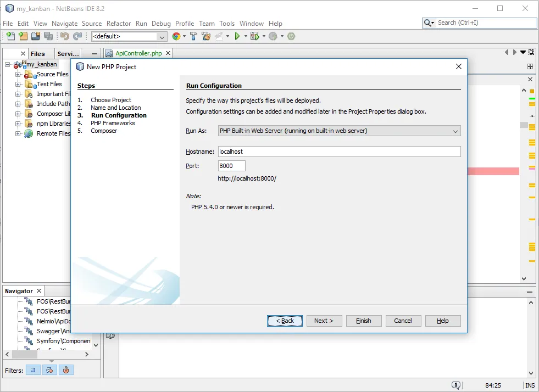The height and width of the screenshot is (392, 539).
Task: Click the scroll documents right arrow
Action: [515, 52]
